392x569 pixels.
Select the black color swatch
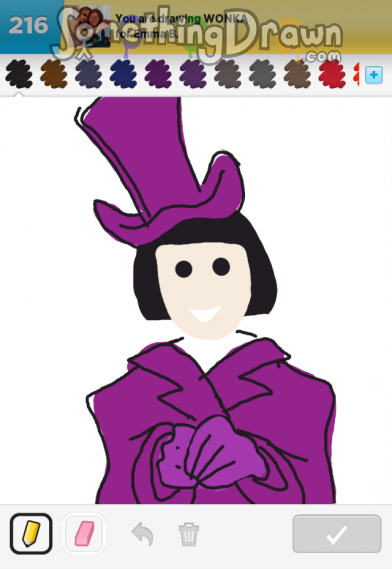[x=19, y=74]
